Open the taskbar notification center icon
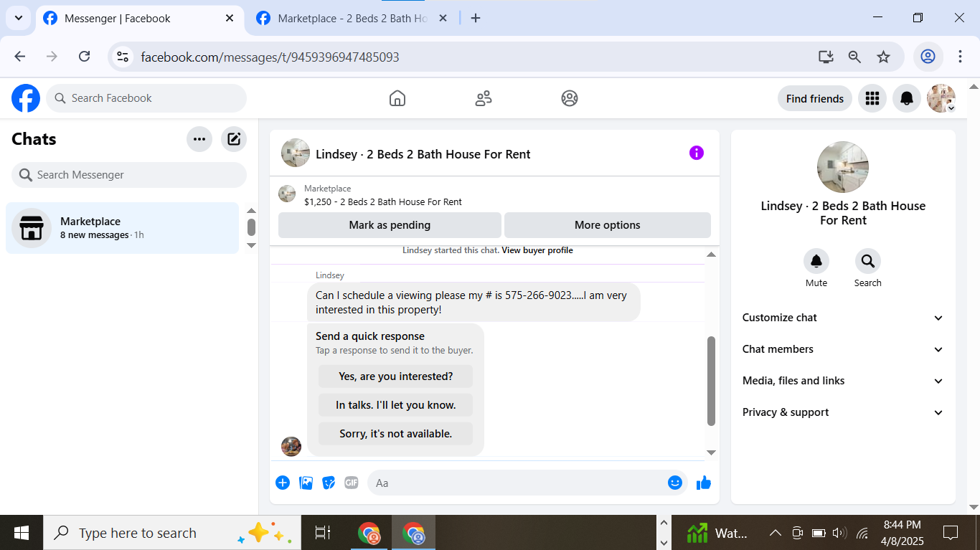Screen dimensions: 980x550 951,533
